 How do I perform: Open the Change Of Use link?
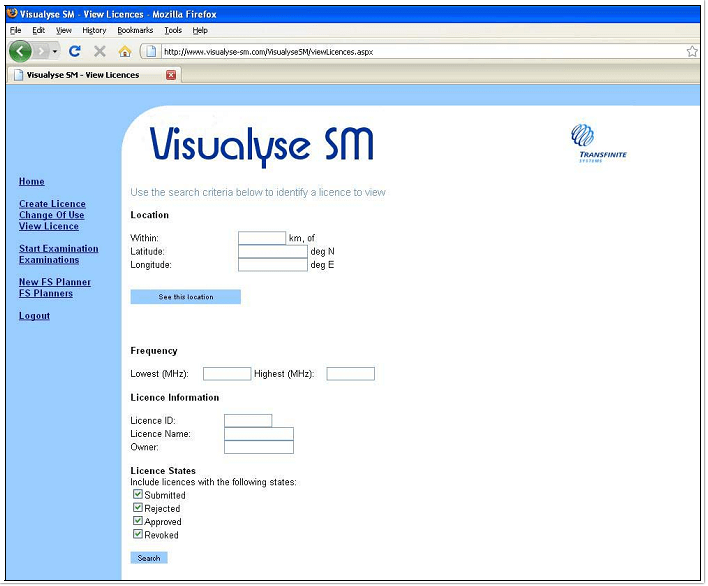point(51,215)
